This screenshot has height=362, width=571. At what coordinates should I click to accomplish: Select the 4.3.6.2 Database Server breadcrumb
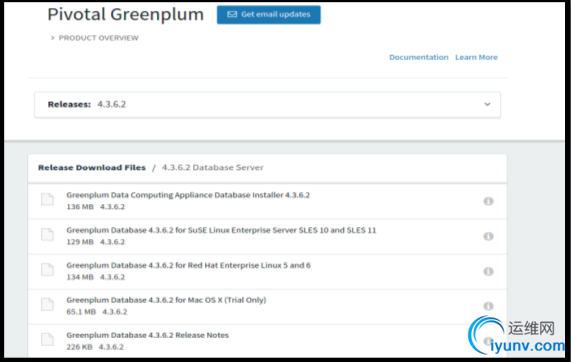[213, 168]
